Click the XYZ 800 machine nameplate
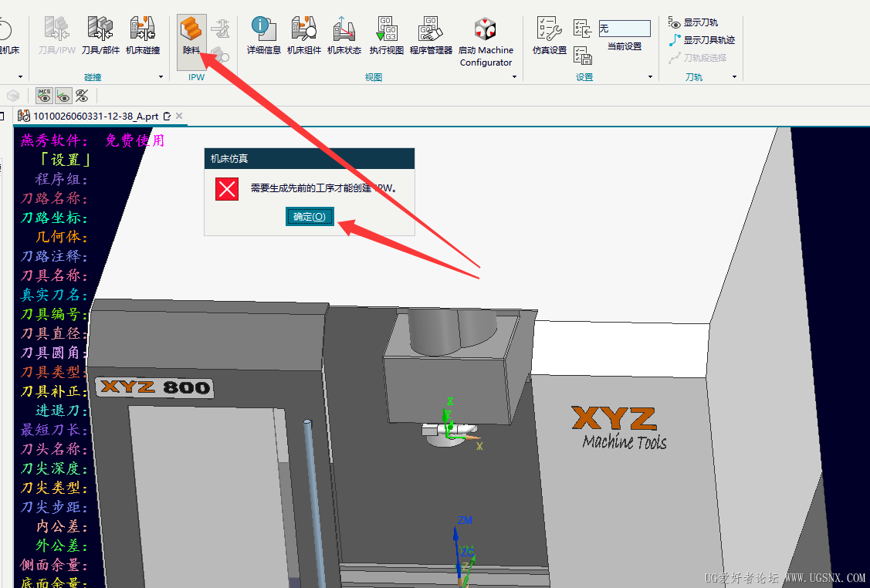870x588 pixels. (x=155, y=387)
